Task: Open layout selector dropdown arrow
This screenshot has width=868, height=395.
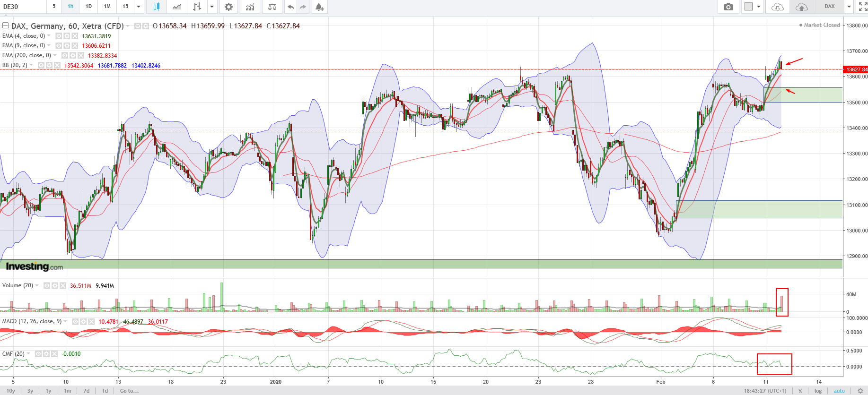Action: point(759,7)
